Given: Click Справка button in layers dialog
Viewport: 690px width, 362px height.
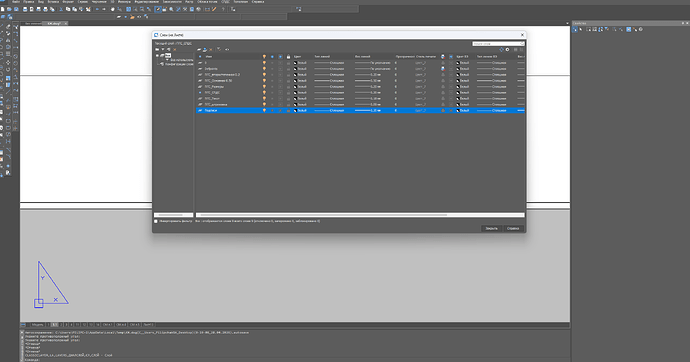Looking at the screenshot, I should (x=513, y=228).
